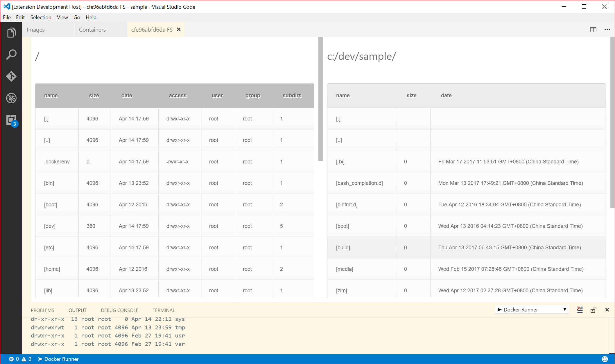Toggle output scroll lock
Screen dimensions: 615x364
[x=593, y=310]
